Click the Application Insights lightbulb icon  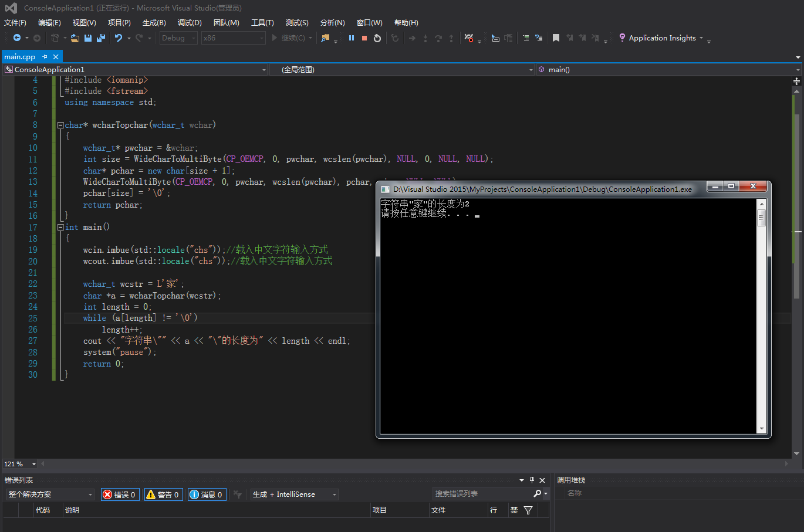point(623,38)
